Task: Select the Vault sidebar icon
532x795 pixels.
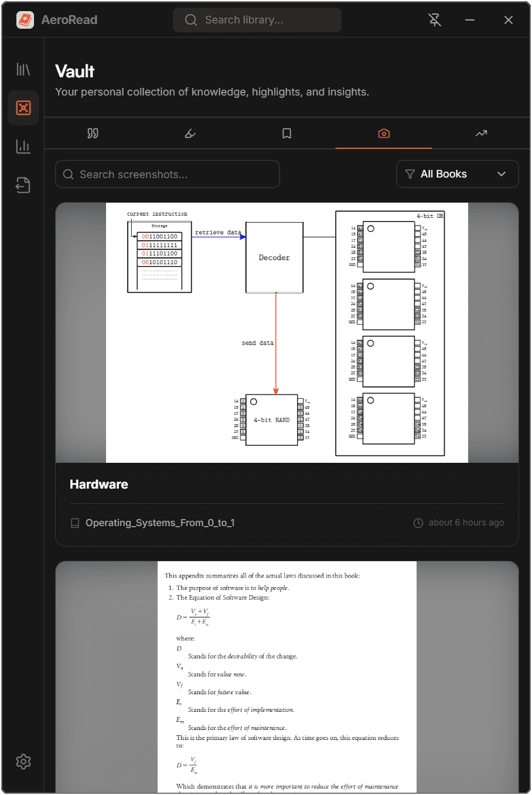Action: pos(23,108)
